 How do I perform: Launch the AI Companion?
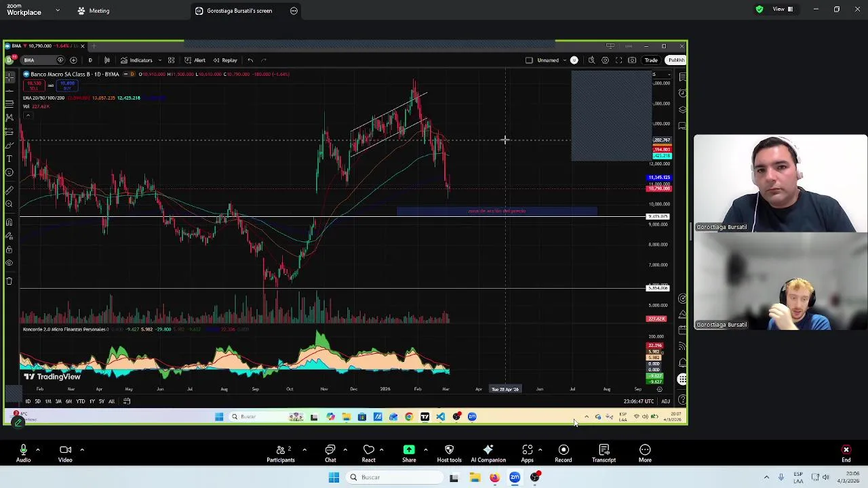click(488, 453)
